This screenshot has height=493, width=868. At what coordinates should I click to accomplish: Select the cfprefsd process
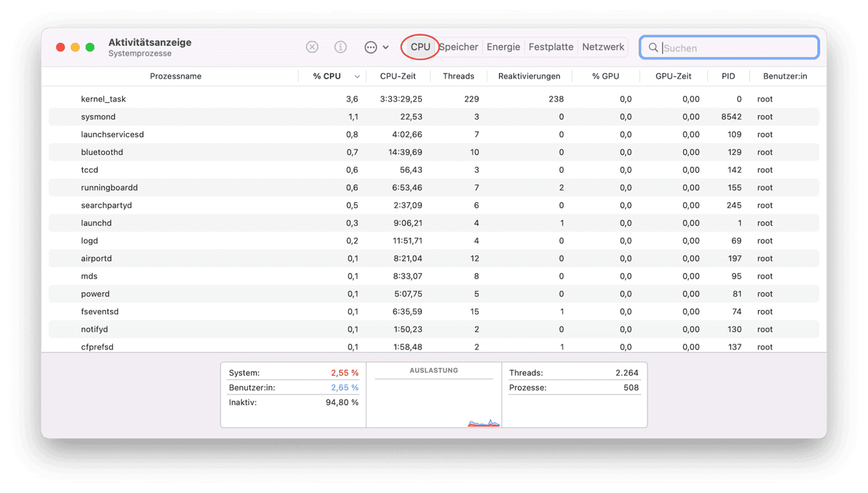pyautogui.click(x=434, y=346)
